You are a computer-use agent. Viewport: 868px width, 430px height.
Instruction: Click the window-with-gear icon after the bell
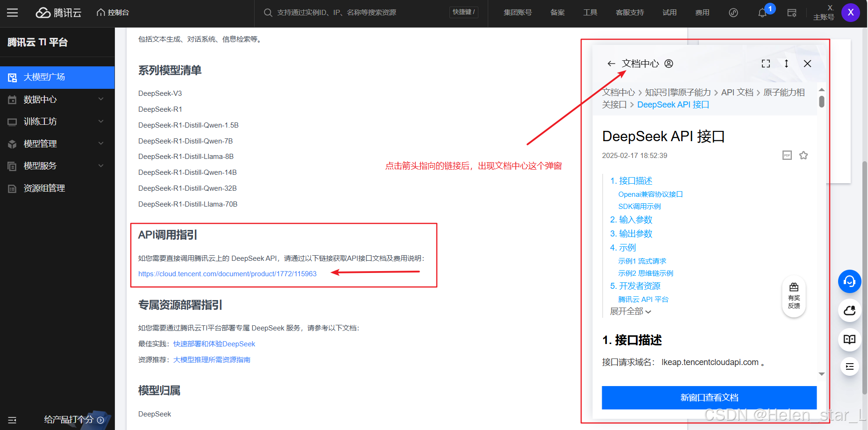(x=792, y=13)
